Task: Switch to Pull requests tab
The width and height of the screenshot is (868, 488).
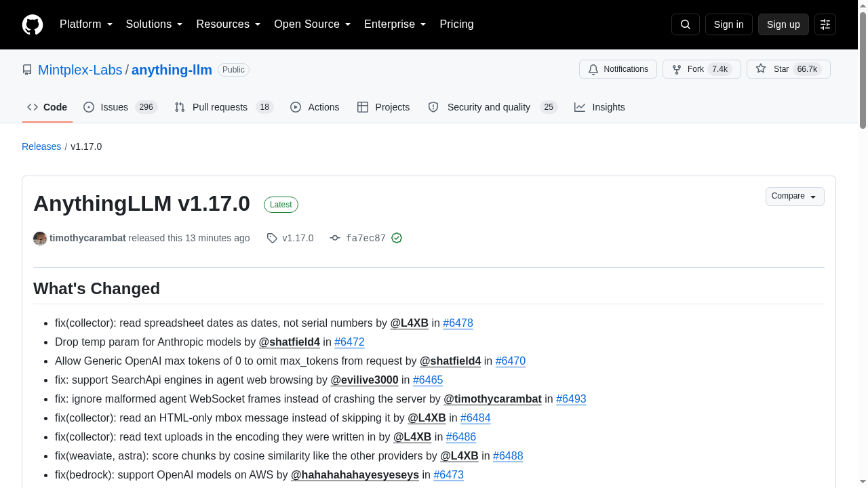Action: [x=223, y=107]
